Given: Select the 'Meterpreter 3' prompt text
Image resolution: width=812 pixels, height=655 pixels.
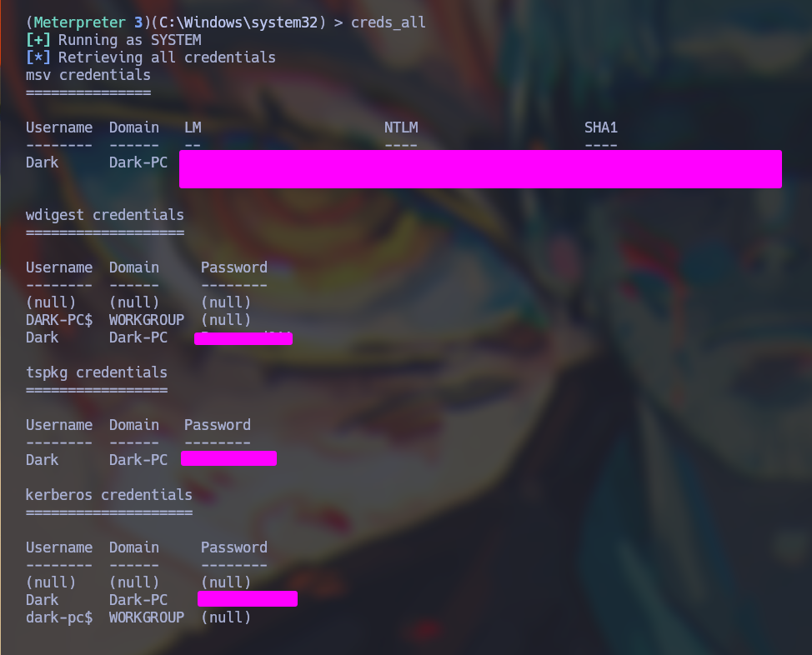Looking at the screenshot, I should 88,22.
